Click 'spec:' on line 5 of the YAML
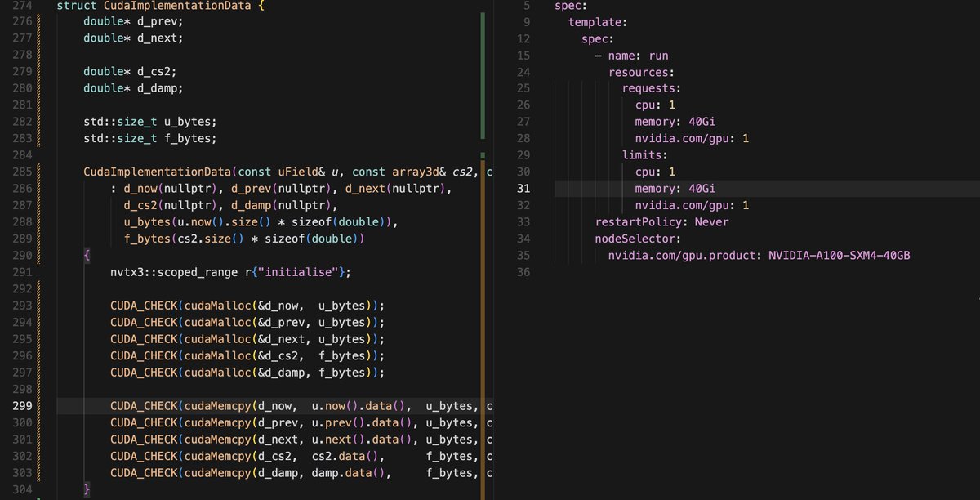Image resolution: width=980 pixels, height=500 pixels. coord(571,6)
